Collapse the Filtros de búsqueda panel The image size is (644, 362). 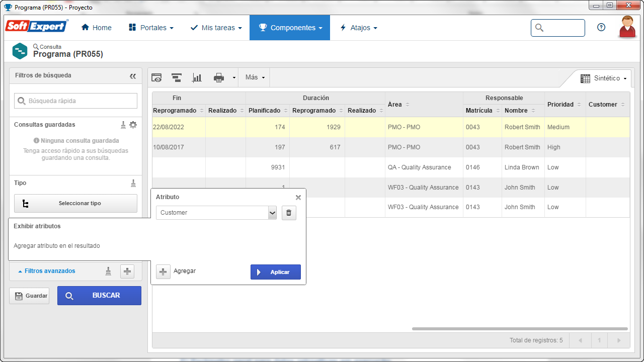[133, 76]
